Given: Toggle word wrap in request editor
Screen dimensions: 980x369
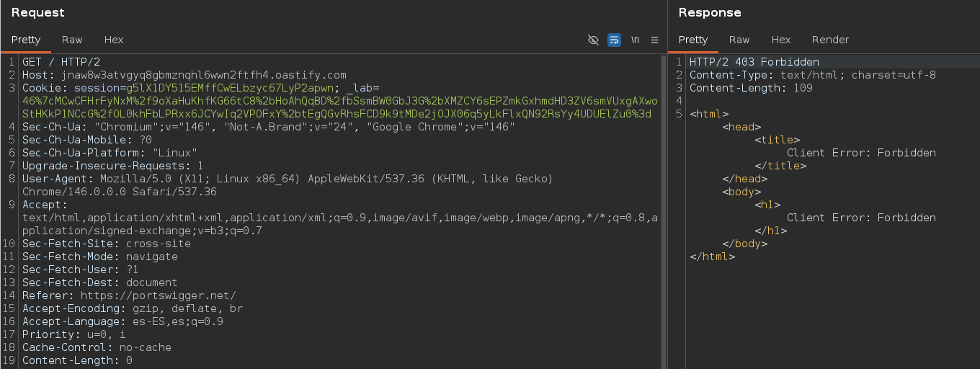Looking at the screenshot, I should (x=614, y=40).
